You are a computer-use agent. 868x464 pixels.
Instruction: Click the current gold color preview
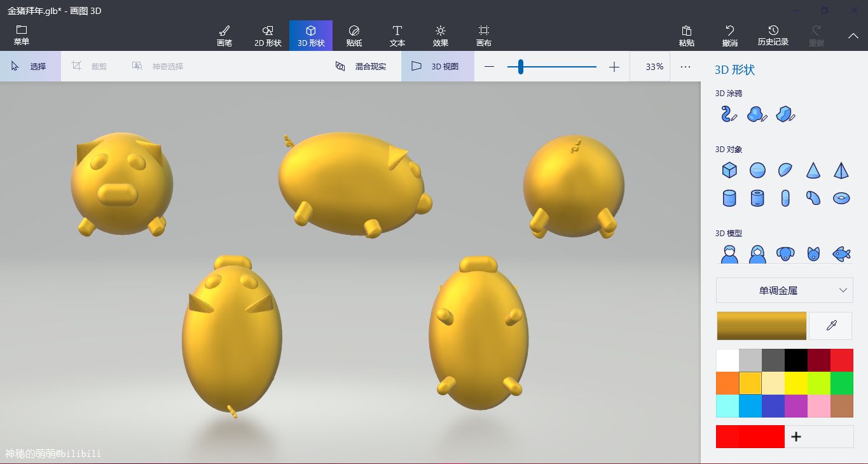click(x=761, y=326)
